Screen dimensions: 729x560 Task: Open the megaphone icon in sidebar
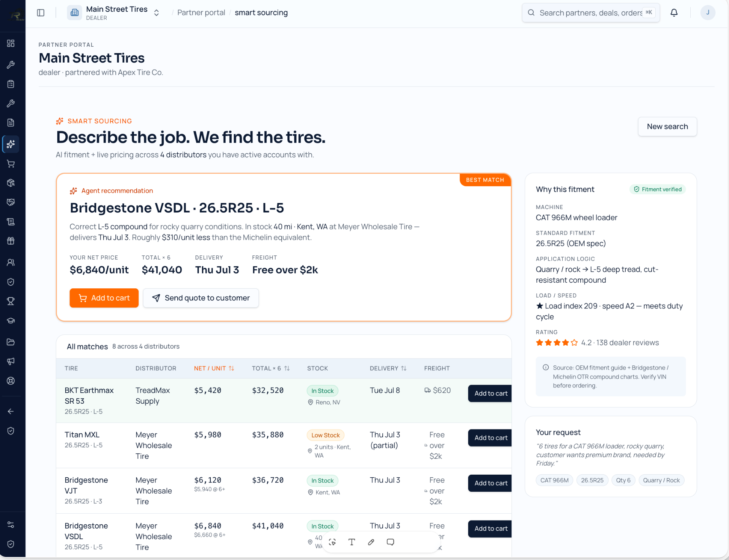(11, 361)
